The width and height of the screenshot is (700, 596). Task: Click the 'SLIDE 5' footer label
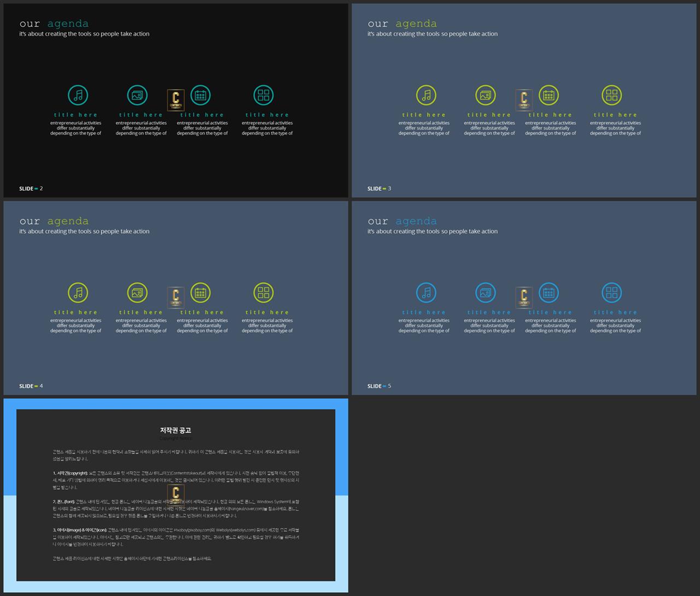point(380,386)
